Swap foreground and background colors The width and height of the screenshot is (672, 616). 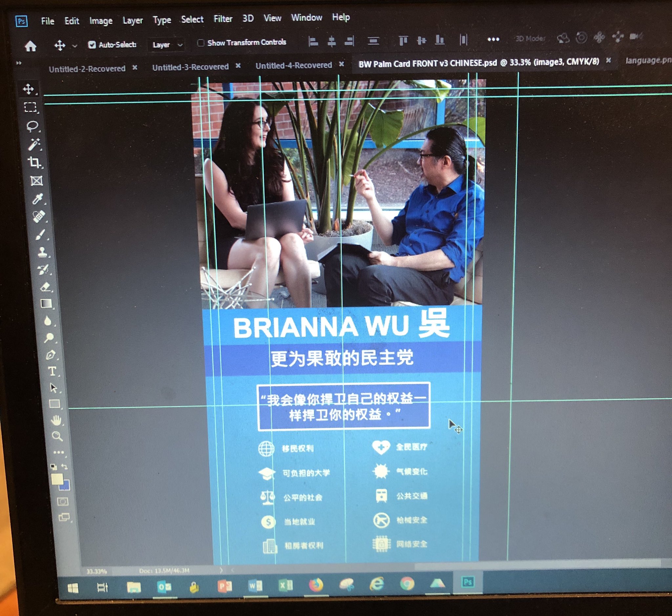pyautogui.click(x=64, y=467)
